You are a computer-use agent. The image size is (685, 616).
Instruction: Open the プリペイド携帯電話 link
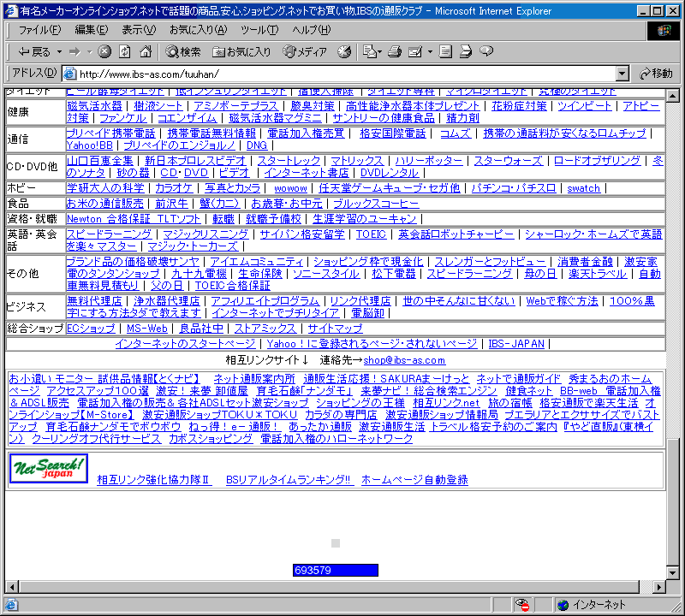(x=111, y=133)
